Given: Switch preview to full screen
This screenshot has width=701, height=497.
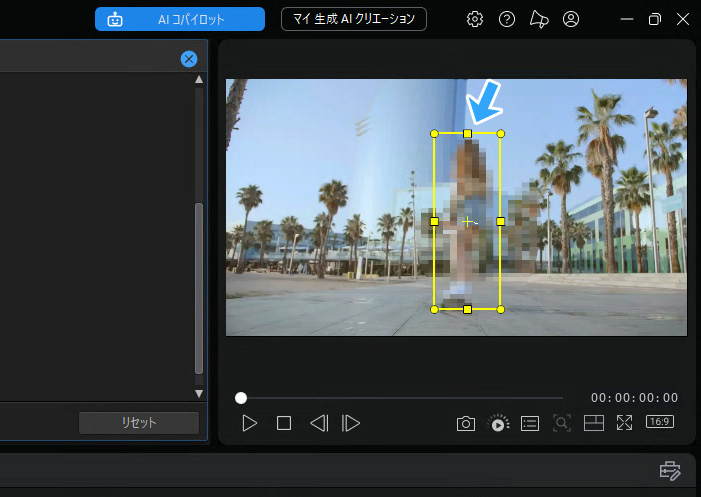Looking at the screenshot, I should tap(625, 422).
